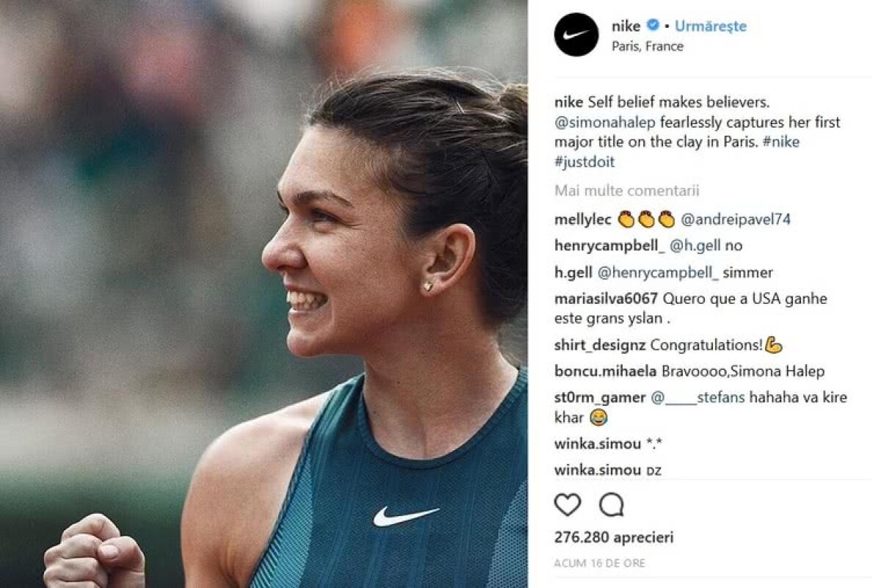Click the ACUM 16 DE ORE timestamp
The image size is (881, 588).
pyautogui.click(x=598, y=561)
